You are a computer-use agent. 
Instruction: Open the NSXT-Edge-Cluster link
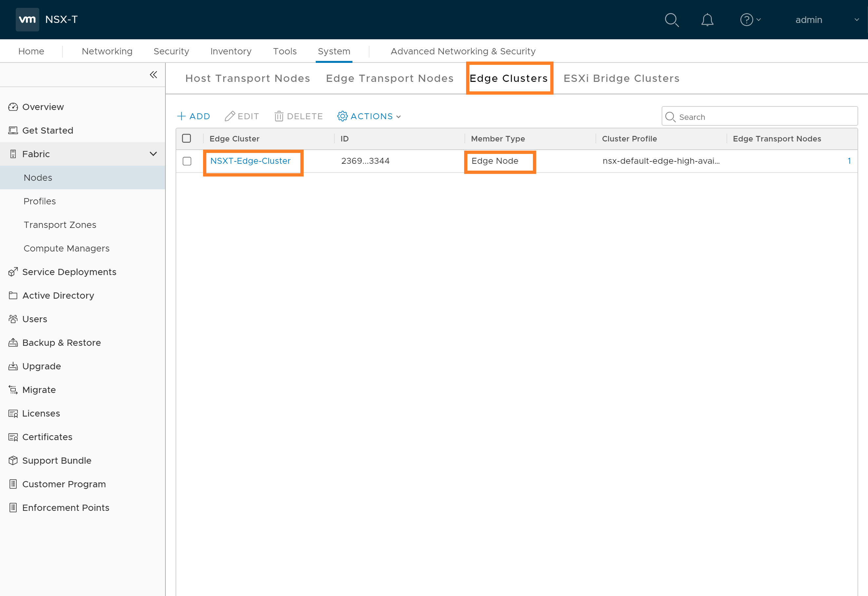tap(250, 161)
